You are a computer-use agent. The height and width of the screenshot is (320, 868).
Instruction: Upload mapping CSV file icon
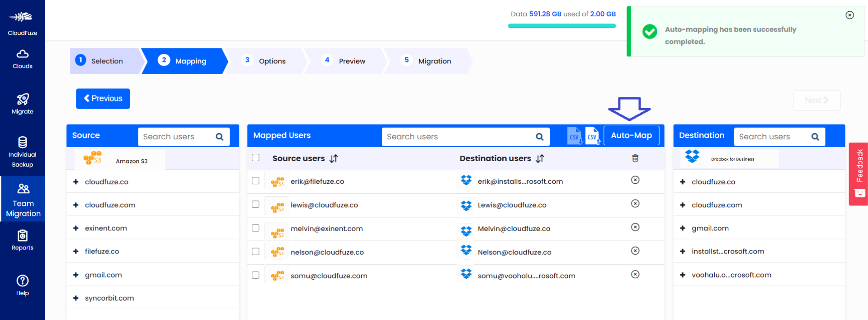[x=593, y=136]
